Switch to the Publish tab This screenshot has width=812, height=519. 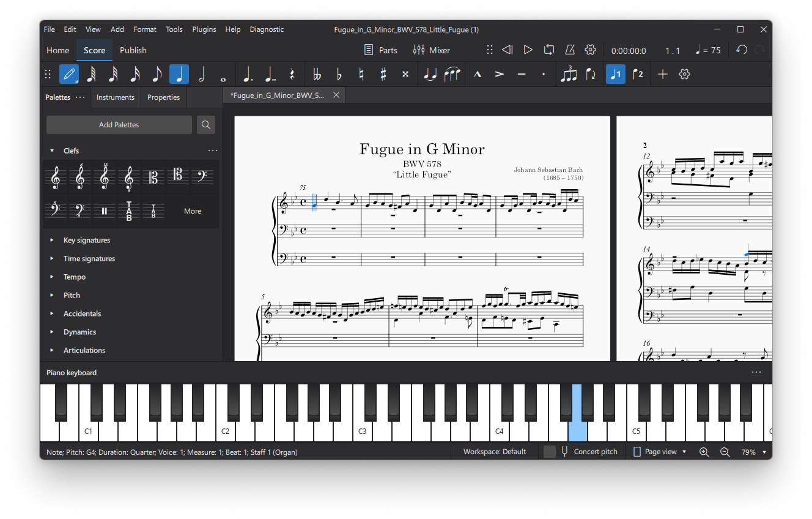click(133, 50)
